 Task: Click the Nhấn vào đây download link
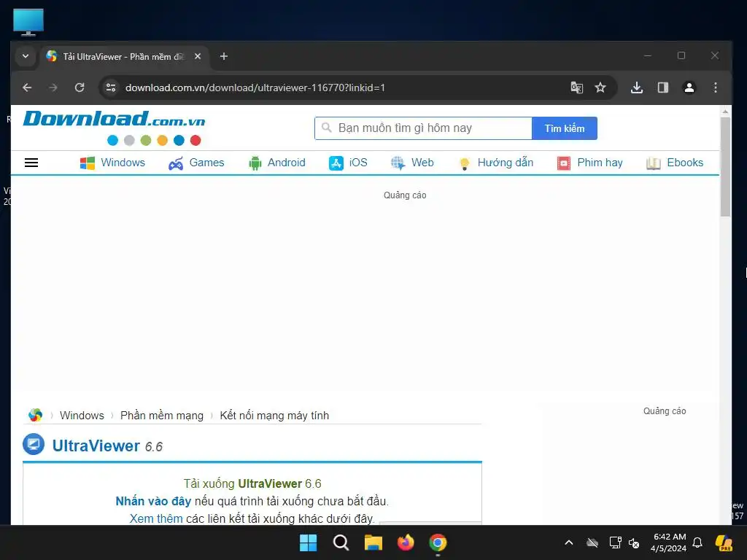(153, 501)
